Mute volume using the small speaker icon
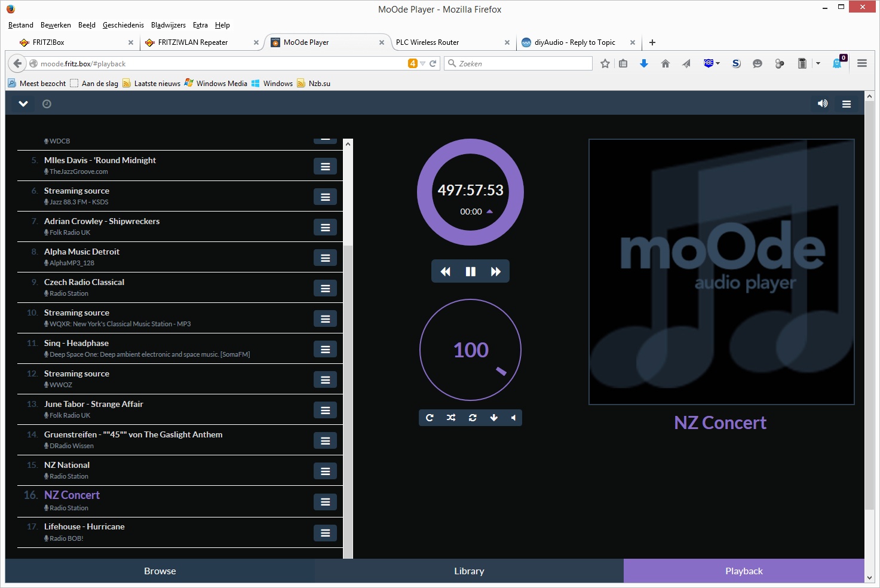 coord(513,418)
